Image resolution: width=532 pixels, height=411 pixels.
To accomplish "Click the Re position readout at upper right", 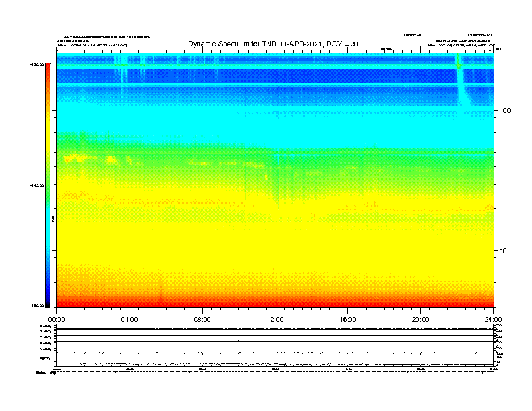I will click(x=461, y=45).
